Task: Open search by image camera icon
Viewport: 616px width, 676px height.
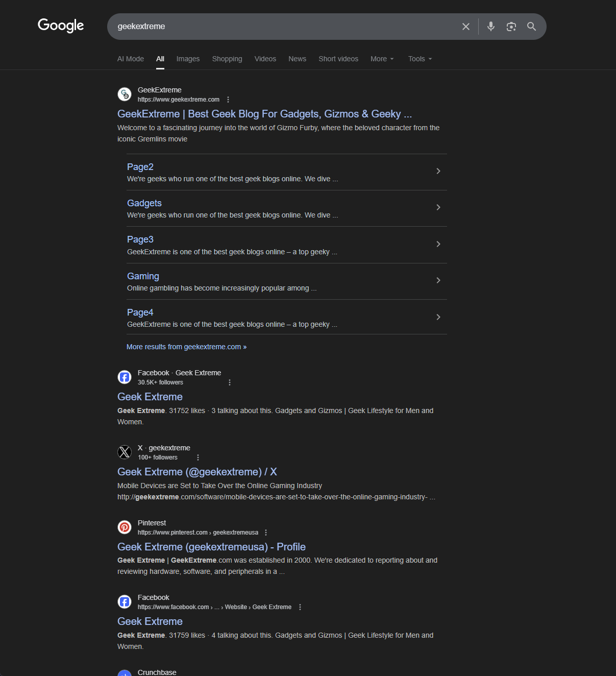Action: [x=511, y=27]
